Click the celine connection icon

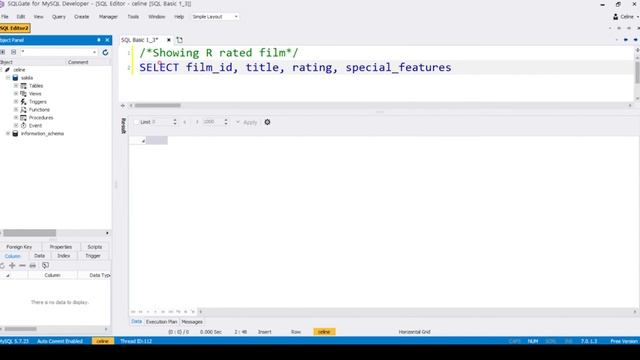[x=7, y=70]
